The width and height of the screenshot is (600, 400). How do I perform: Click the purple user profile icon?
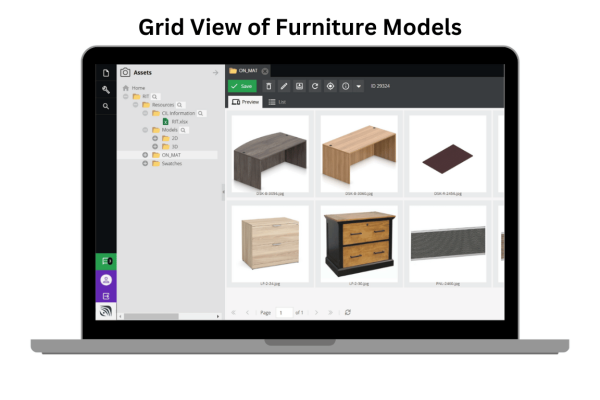pyautogui.click(x=105, y=280)
